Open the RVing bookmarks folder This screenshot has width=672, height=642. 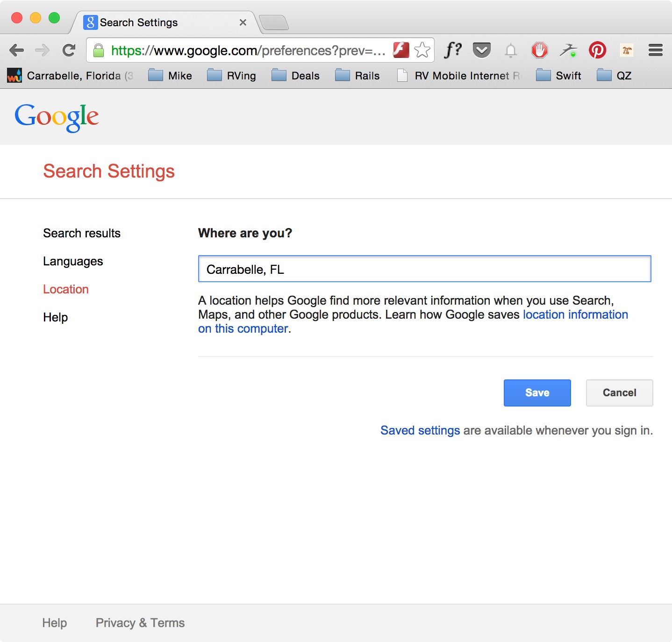[231, 76]
